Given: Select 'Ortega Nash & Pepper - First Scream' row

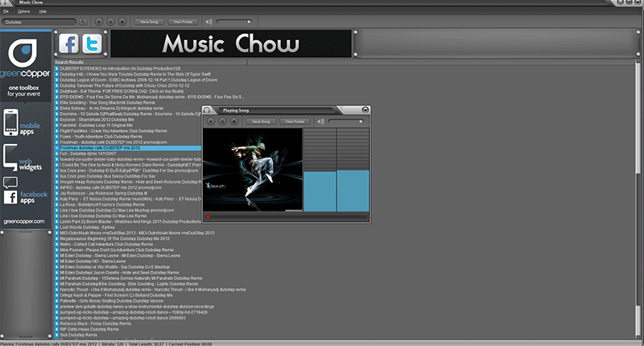Looking at the screenshot, I should click(117, 295).
